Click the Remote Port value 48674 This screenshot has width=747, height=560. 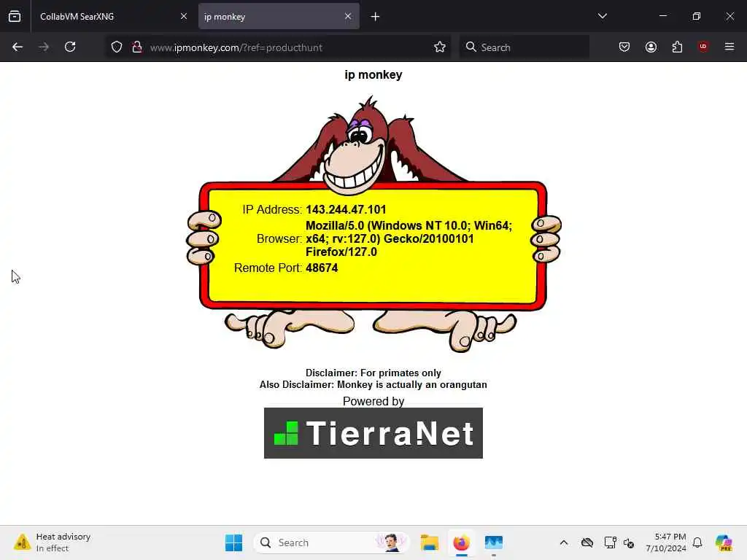tap(322, 268)
